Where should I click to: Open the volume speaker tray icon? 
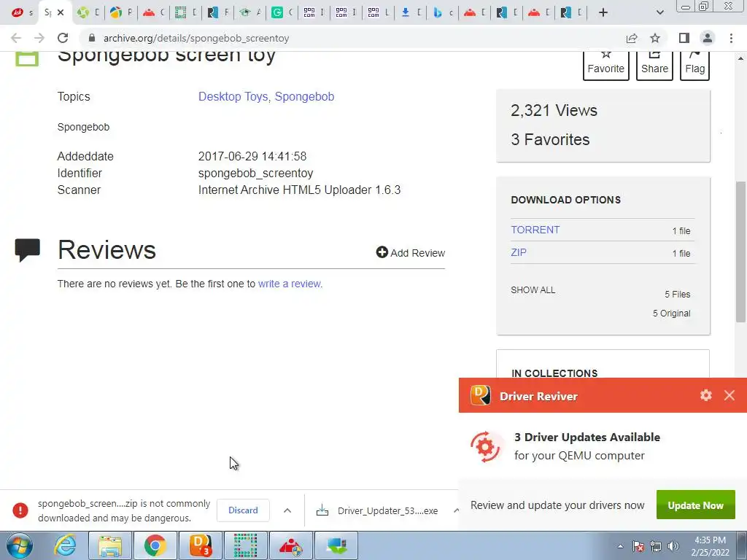pyautogui.click(x=673, y=546)
